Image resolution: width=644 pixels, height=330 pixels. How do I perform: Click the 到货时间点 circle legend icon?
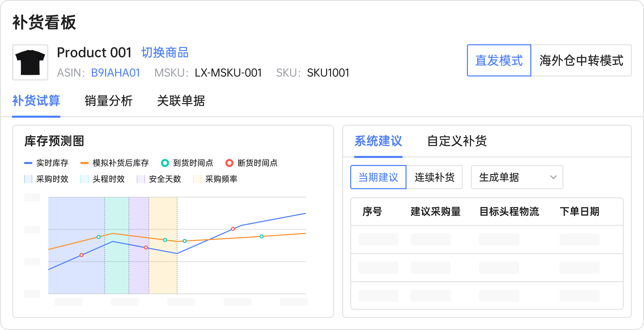click(165, 163)
